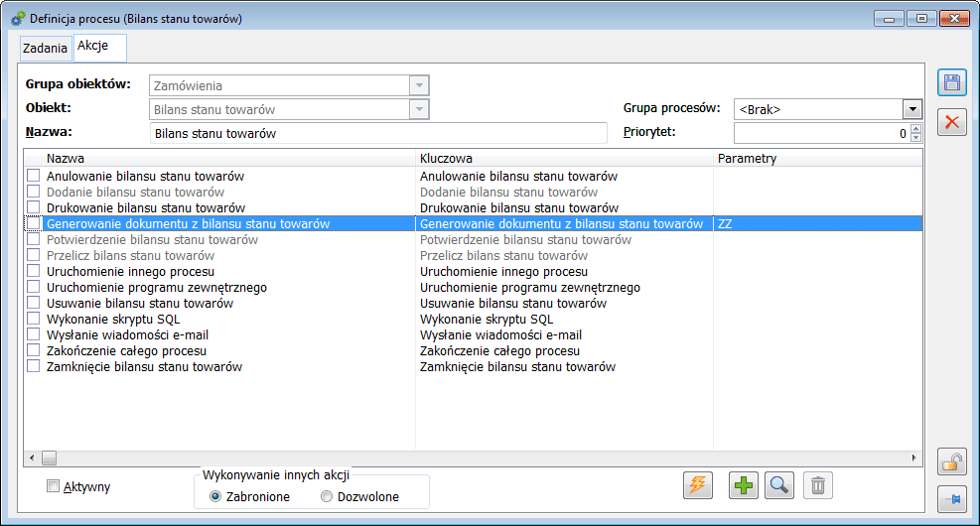Viewport: 980px width, 526px height.
Task: Check Generowanie dokumentu z bilansu checkbox
Action: 33,223
